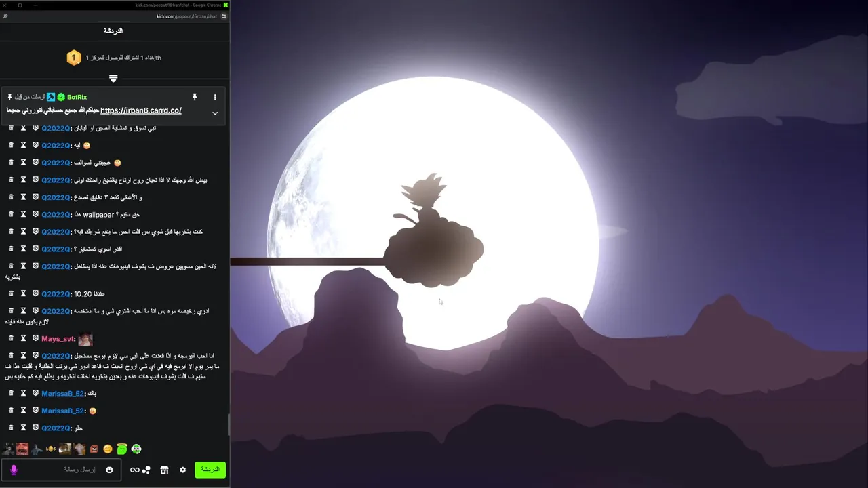Open the shop storefront icon
The image size is (868, 488).
164,470
